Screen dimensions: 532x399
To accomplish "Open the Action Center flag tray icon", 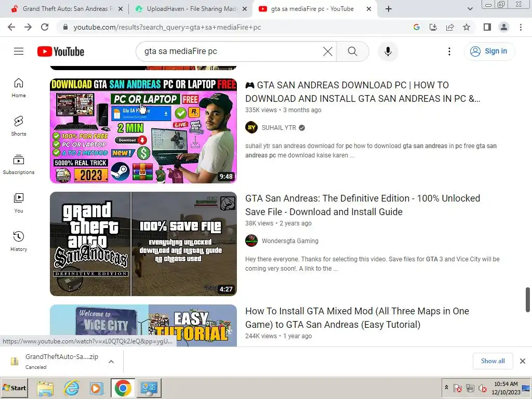I will tap(457, 388).
